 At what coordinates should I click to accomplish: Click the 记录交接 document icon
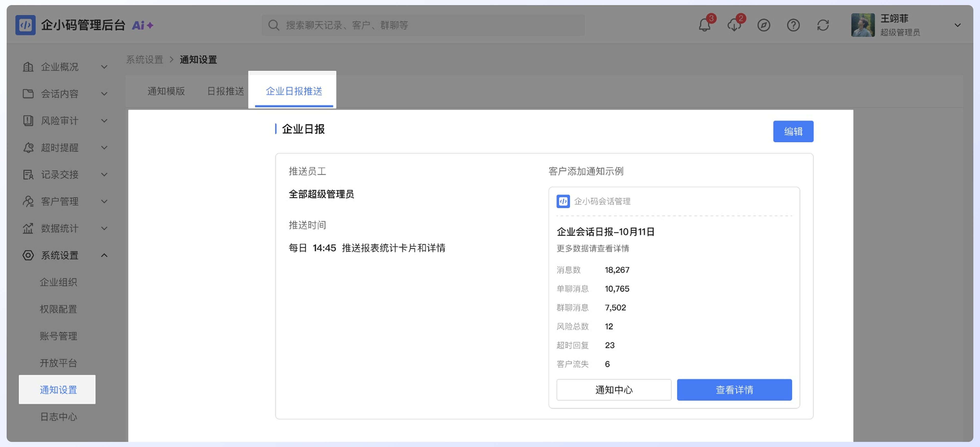pyautogui.click(x=28, y=175)
